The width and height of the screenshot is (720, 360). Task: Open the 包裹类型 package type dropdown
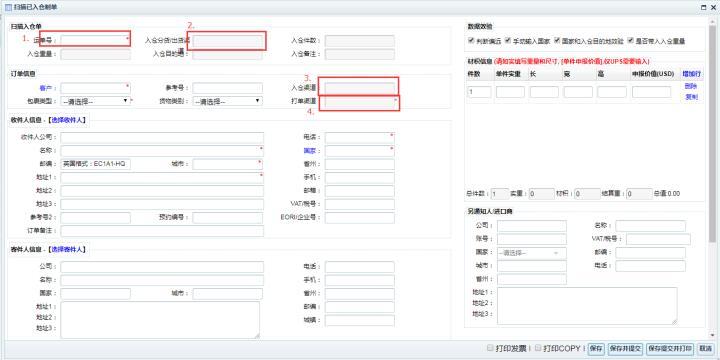tap(96, 101)
